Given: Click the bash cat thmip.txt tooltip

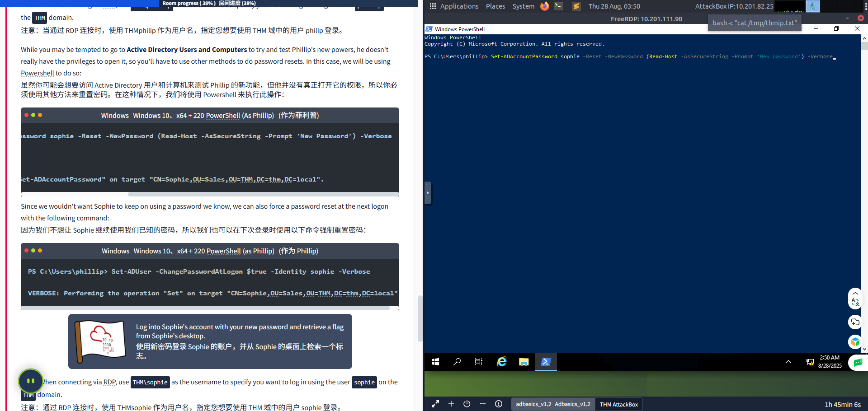Looking at the screenshot, I should 755,23.
